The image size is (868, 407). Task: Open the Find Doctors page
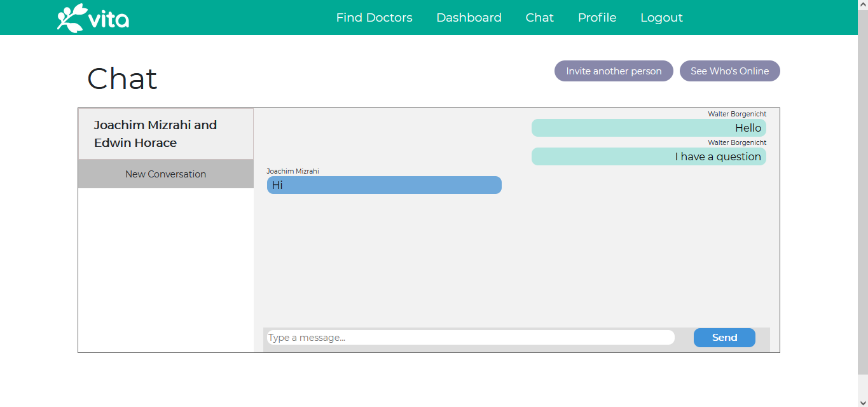pyautogui.click(x=374, y=18)
